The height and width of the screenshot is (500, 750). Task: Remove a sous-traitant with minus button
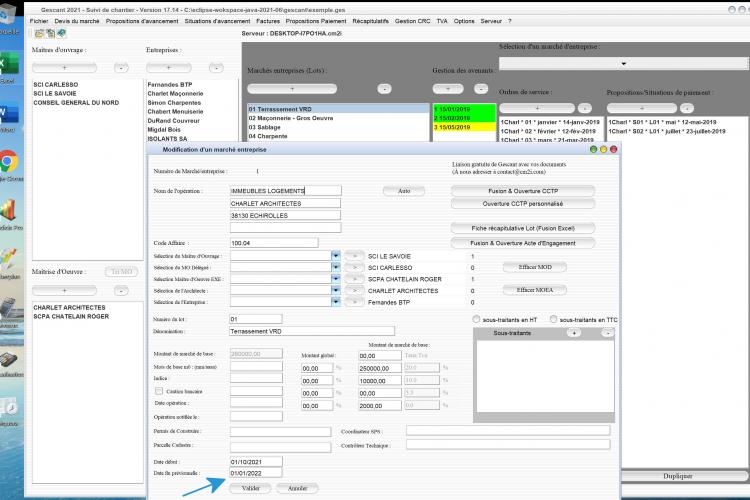click(x=607, y=333)
